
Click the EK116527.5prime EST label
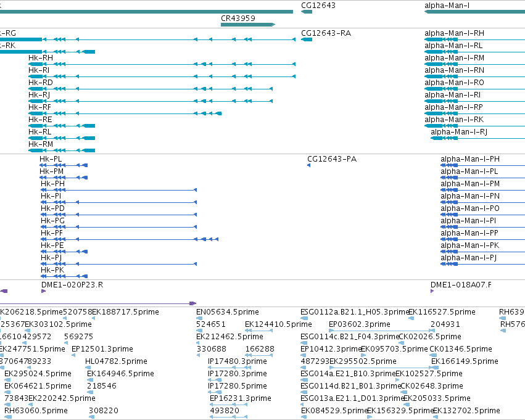(x=442, y=312)
